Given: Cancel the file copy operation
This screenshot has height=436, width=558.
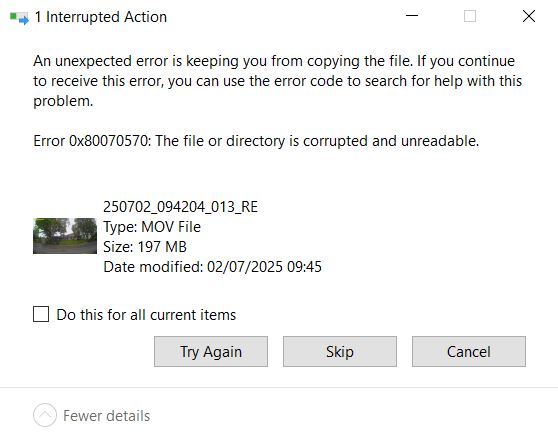Looking at the screenshot, I should pyautogui.click(x=469, y=352).
